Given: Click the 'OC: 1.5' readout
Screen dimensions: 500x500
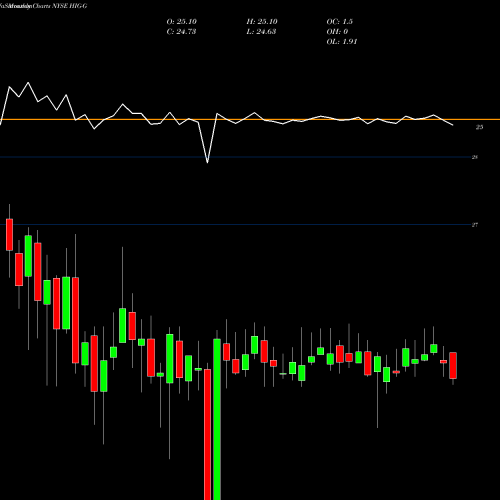Looking at the screenshot, I should click(x=340, y=22).
